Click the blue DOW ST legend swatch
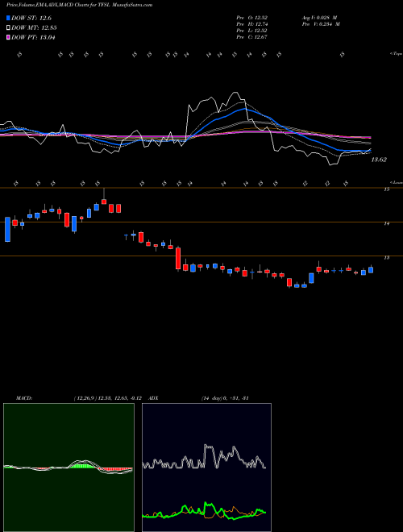The width and height of the screenshot is (403, 532). coord(9,18)
